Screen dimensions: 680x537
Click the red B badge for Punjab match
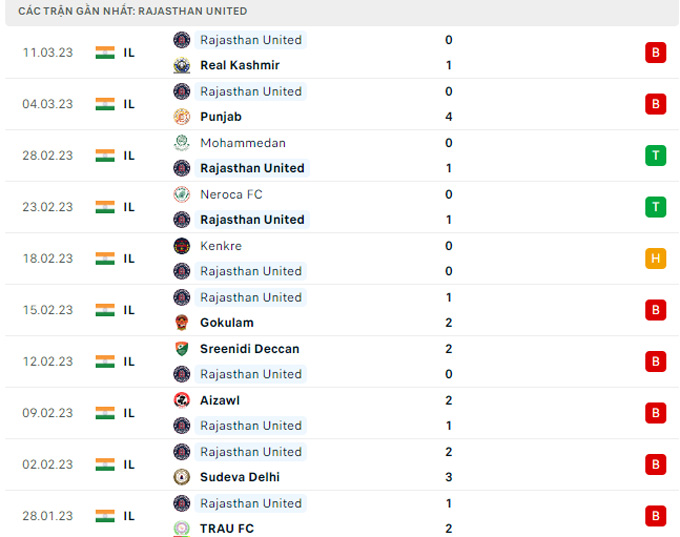pyautogui.click(x=655, y=104)
